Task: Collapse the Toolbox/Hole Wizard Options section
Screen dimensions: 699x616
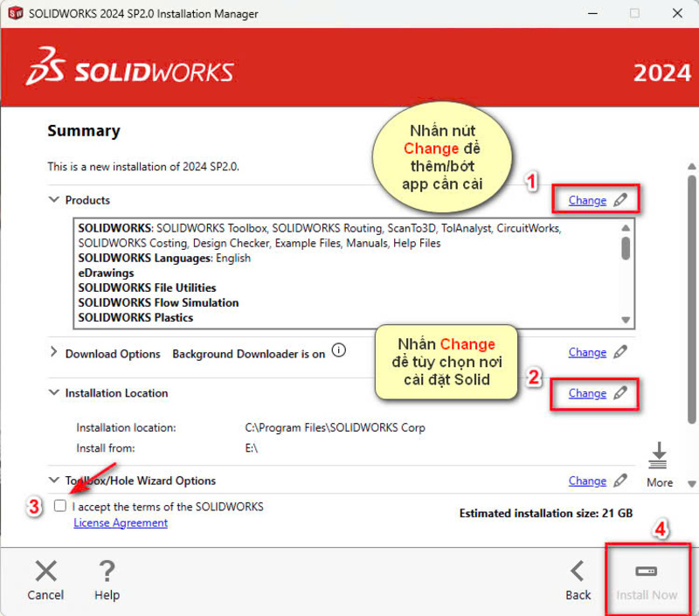Action: point(54,480)
